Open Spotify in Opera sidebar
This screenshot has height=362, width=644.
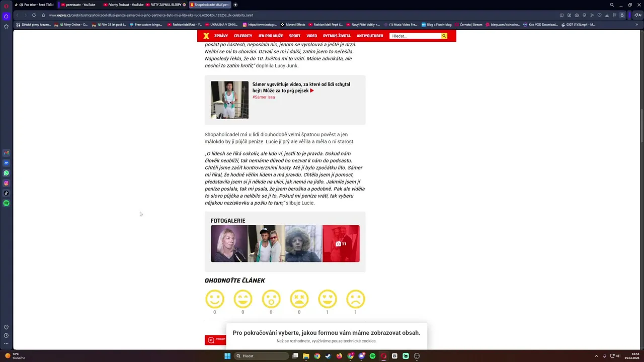tap(6, 203)
